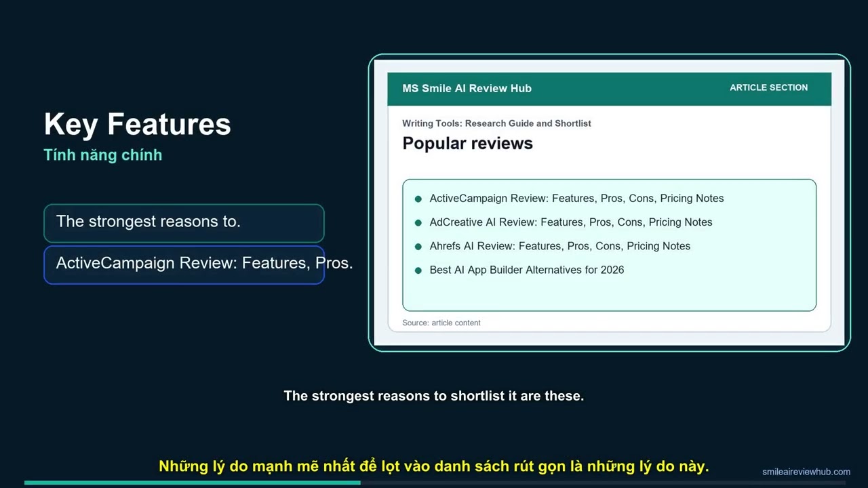Open Best AI App Builder Alternatives for 2026

527,270
